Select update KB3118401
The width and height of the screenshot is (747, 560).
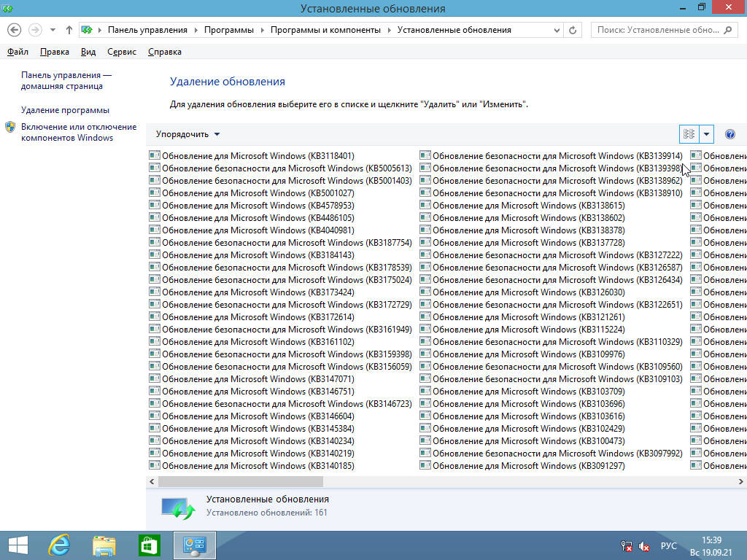[x=252, y=156]
